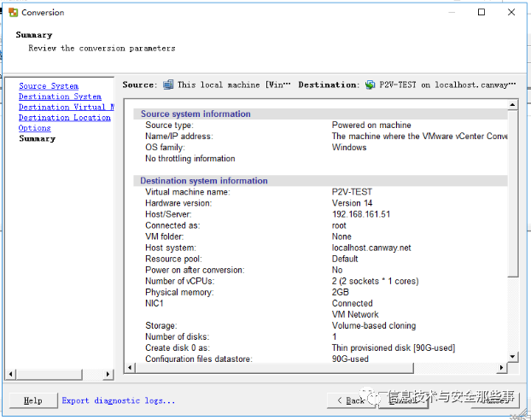Click the Number of disks label

pyautogui.click(x=177, y=336)
